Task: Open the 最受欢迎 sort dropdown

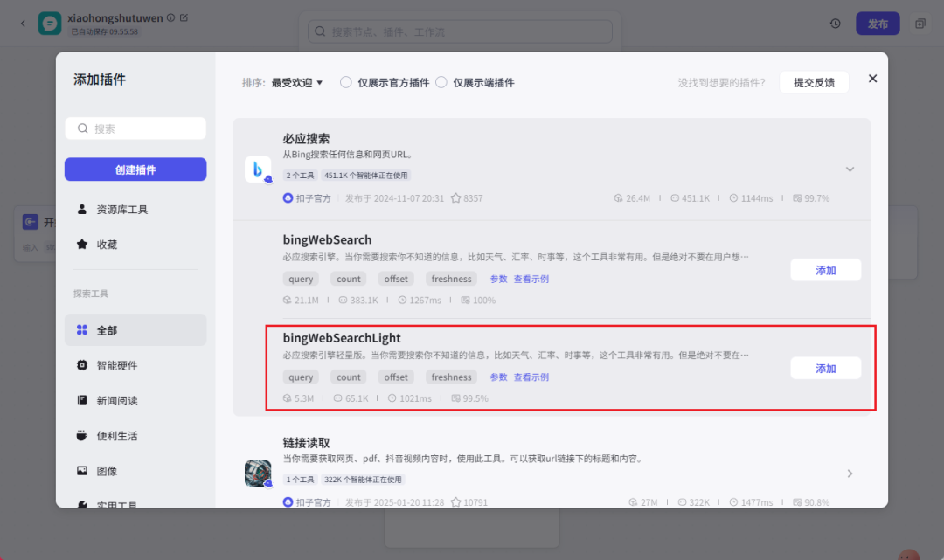Action: click(x=297, y=82)
